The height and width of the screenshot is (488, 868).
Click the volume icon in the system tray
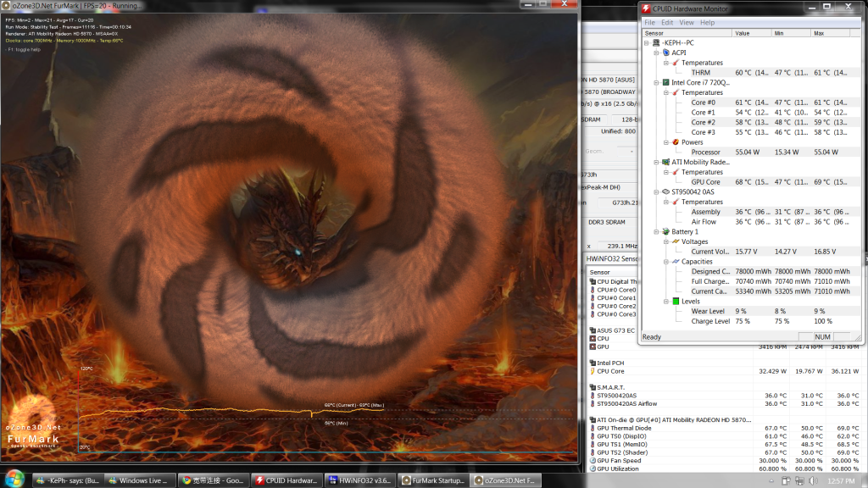pos(813,481)
